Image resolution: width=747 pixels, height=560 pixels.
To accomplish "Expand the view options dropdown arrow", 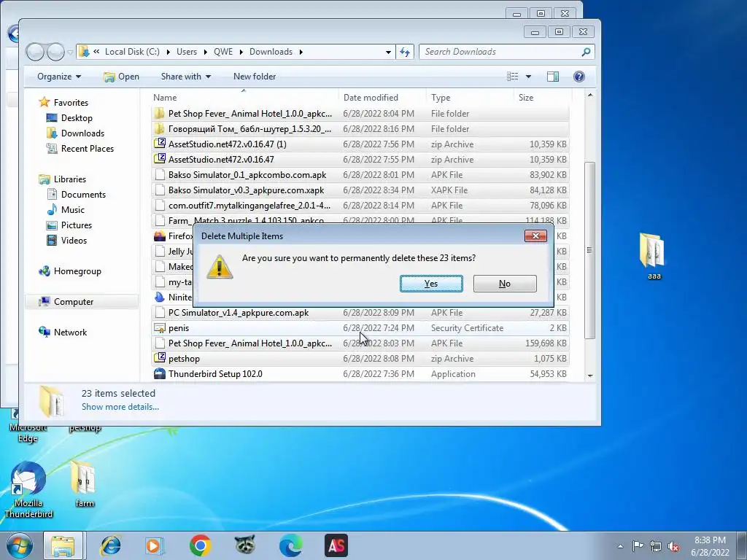I will pyautogui.click(x=528, y=76).
